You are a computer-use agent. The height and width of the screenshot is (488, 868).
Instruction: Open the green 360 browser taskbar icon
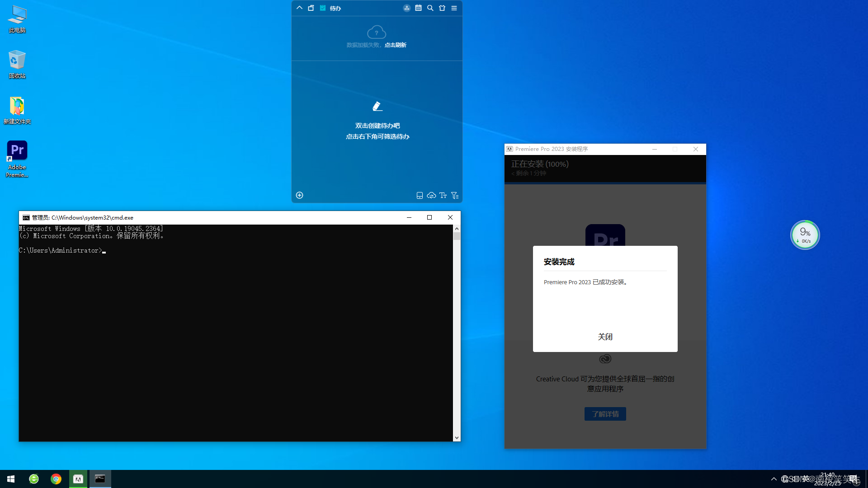point(34,479)
